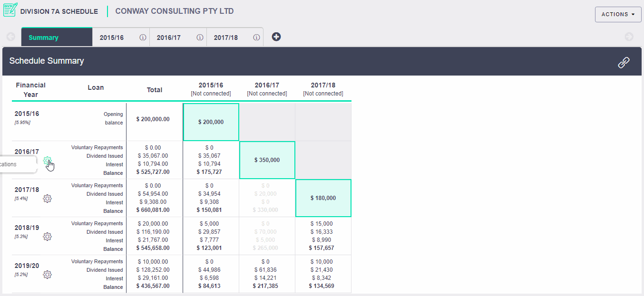Click the info icon on the 2015/16 tab

(143, 38)
